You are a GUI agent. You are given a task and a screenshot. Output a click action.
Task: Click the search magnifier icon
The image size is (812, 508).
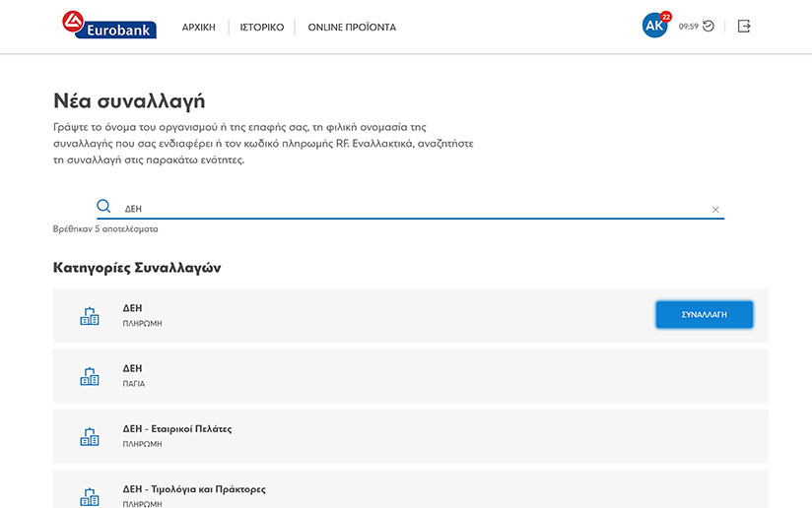click(x=103, y=206)
